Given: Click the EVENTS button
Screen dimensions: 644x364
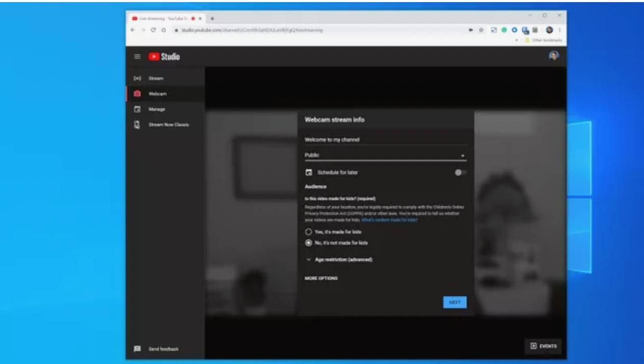Looking at the screenshot, I should coord(543,346).
